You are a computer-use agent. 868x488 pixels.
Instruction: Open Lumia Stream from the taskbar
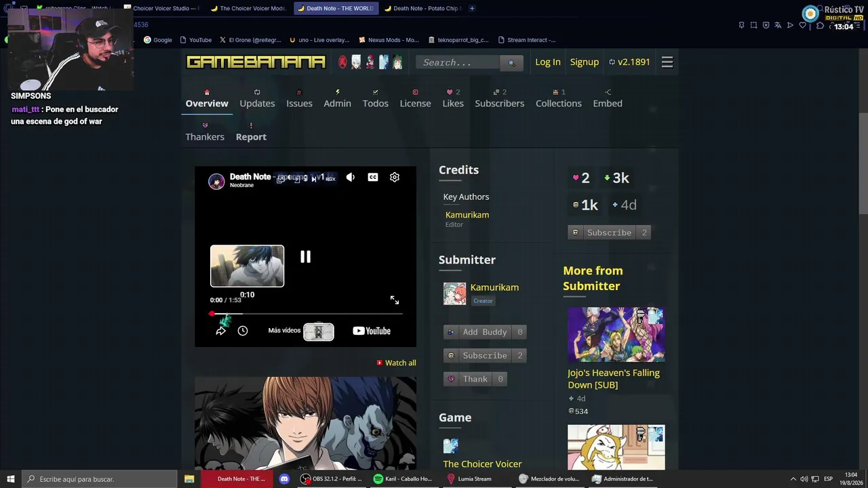point(470,479)
